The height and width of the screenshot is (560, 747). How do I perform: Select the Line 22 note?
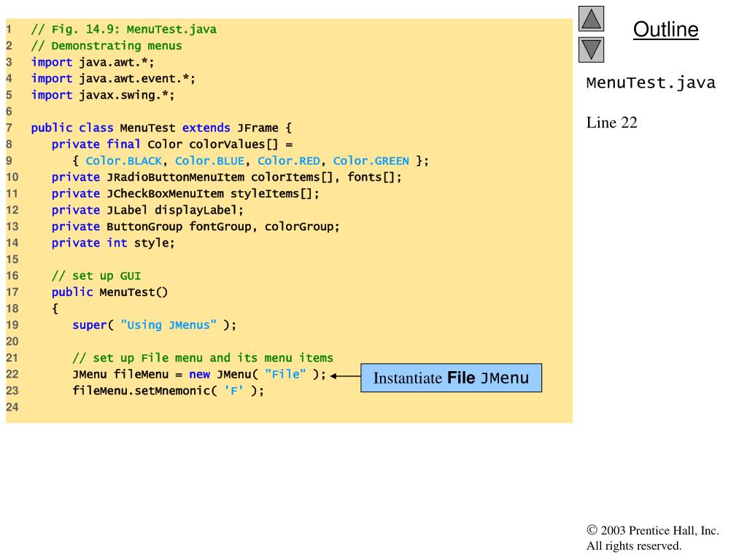pyautogui.click(x=612, y=122)
